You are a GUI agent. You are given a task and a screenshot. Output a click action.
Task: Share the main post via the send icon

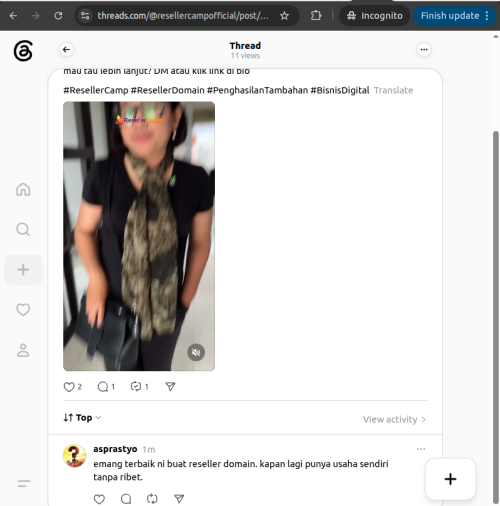click(x=170, y=386)
